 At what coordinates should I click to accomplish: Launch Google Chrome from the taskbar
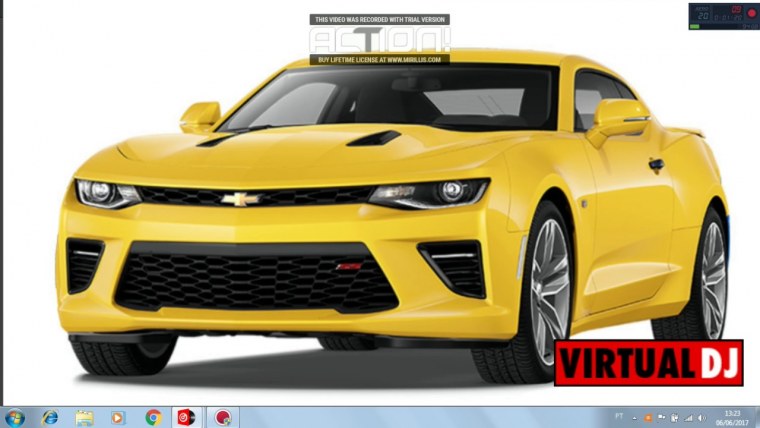coord(153,417)
